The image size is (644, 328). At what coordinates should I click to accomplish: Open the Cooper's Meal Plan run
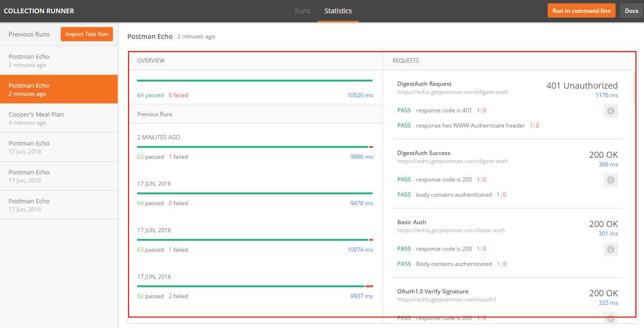click(x=59, y=118)
